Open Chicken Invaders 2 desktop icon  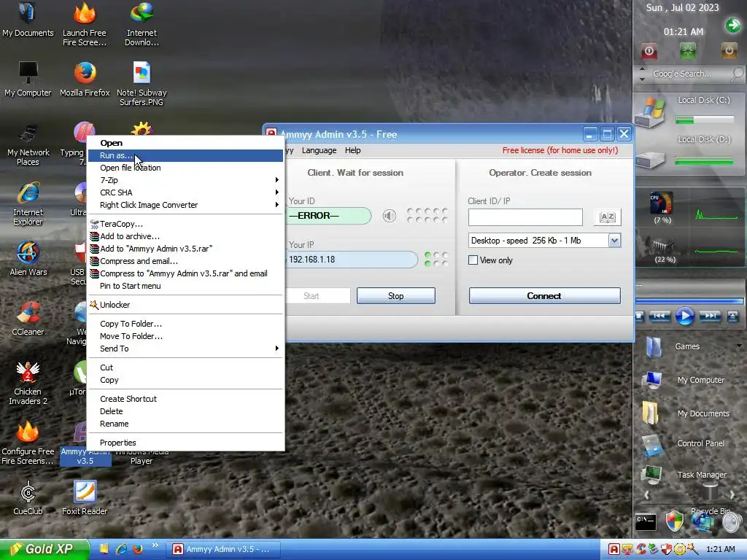click(28, 383)
